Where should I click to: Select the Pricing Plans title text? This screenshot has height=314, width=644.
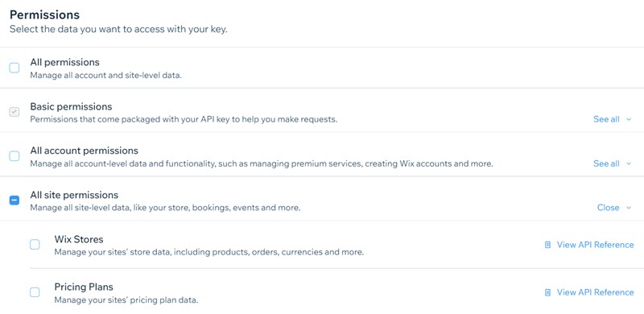pos(84,287)
